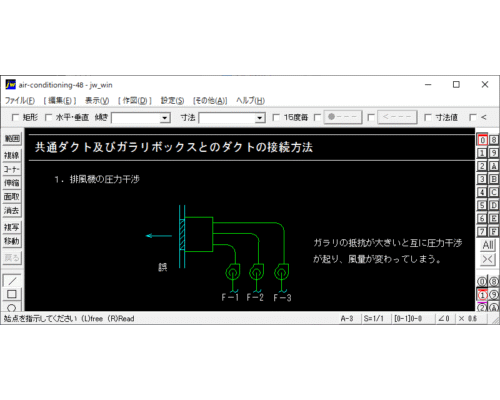Activate the 複線 offset line tool
This screenshot has width=500, height=400.
(x=12, y=155)
